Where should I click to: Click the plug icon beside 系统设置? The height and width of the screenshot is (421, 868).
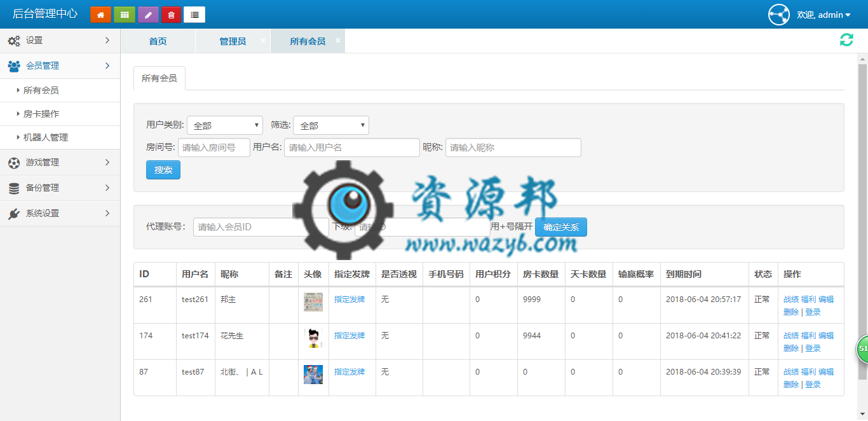click(x=14, y=214)
